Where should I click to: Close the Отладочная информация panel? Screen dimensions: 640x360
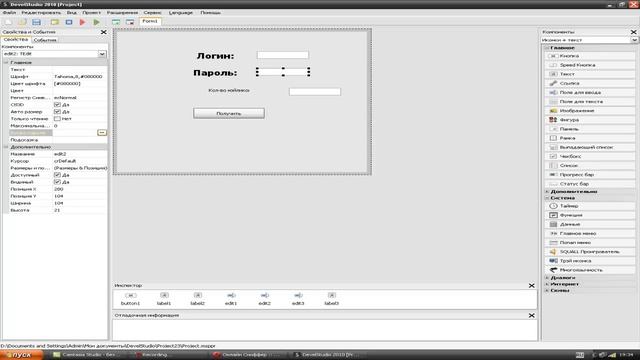(x=531, y=316)
